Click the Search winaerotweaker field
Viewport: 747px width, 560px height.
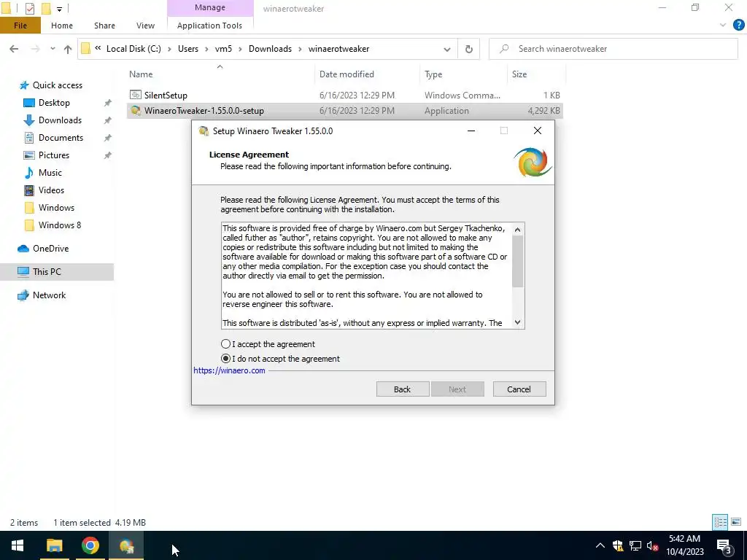tap(614, 49)
